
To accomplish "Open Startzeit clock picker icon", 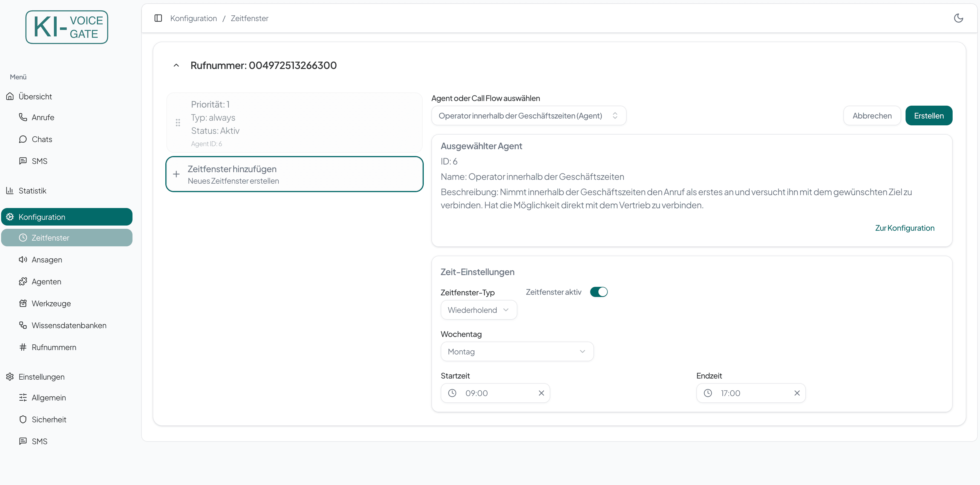I will pyautogui.click(x=452, y=393).
